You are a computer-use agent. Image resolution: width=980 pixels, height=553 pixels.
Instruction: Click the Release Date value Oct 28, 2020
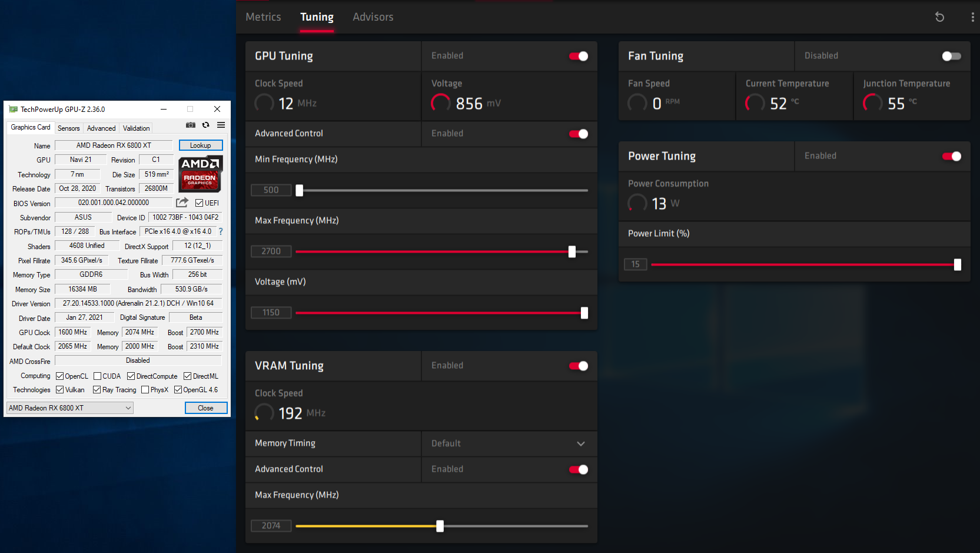(77, 188)
